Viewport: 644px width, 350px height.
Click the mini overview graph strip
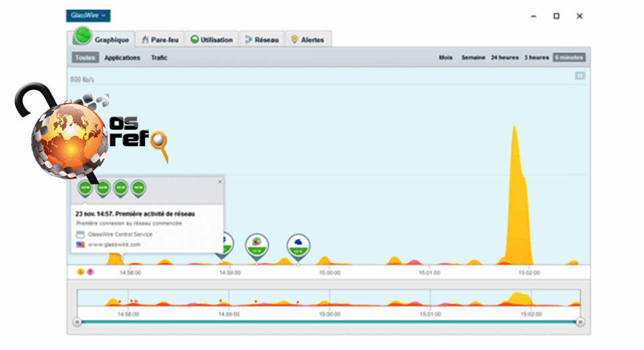pos(329,298)
